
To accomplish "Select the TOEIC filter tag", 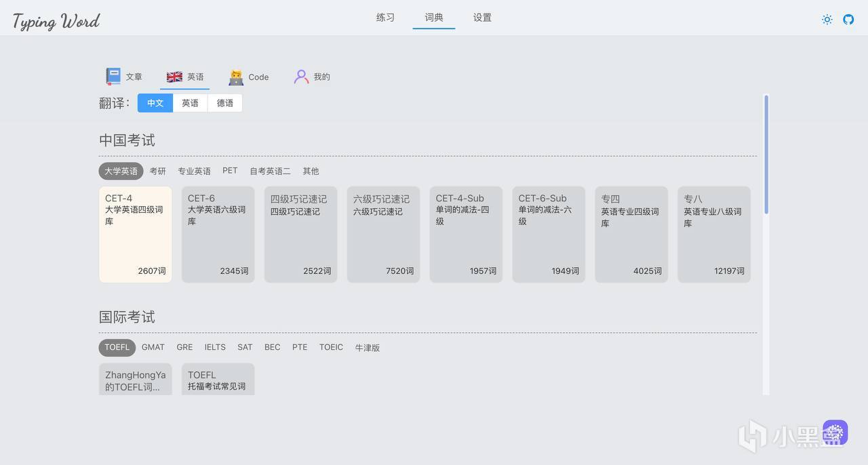I will 331,347.
